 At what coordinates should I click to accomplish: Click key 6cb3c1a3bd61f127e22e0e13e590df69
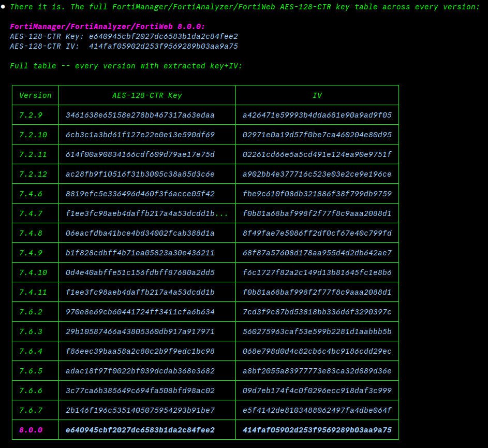coord(140,135)
